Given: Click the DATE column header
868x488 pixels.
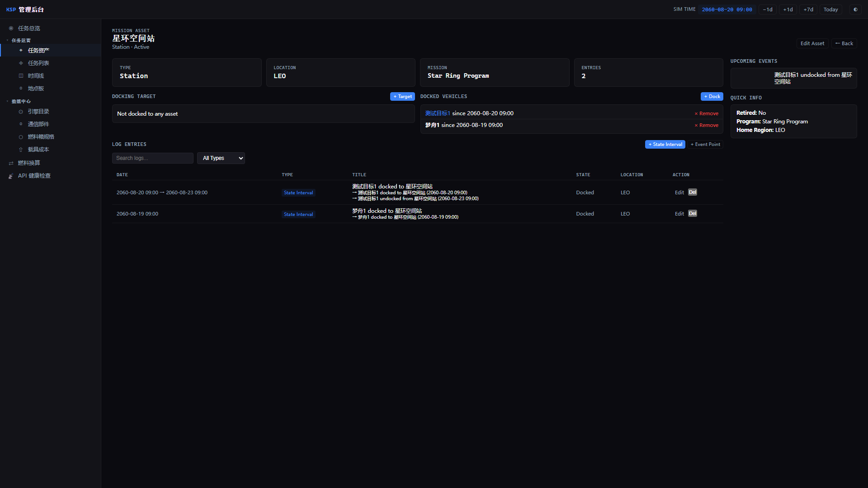Looking at the screenshot, I should 122,175.
